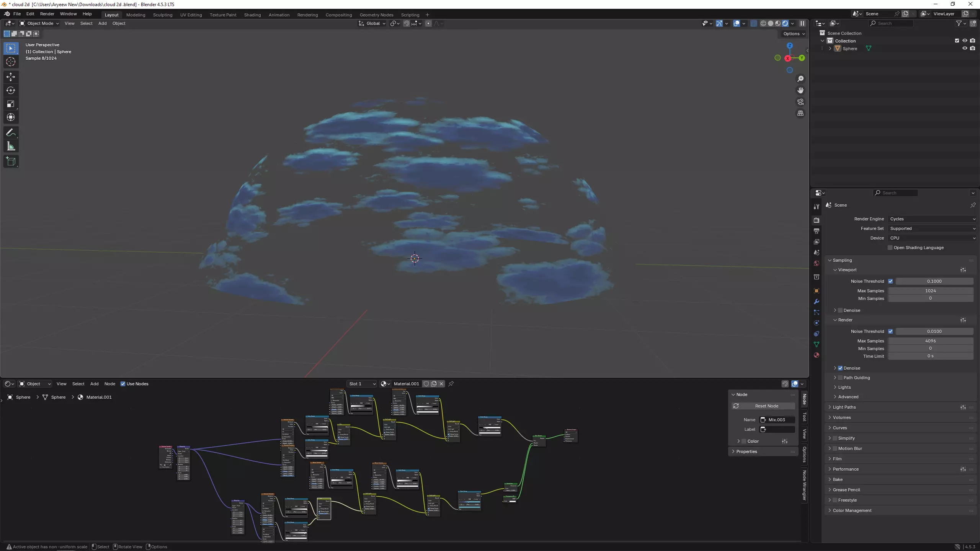This screenshot has height=551, width=980.
Task: Adjust Viewport Noise Threshold 0.1000 field
Action: (x=934, y=281)
